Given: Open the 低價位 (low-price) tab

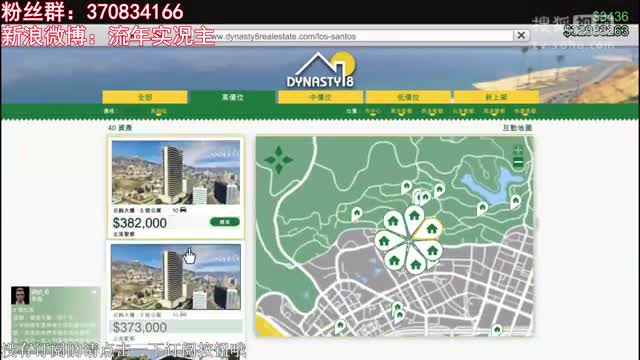Looking at the screenshot, I should (x=408, y=97).
